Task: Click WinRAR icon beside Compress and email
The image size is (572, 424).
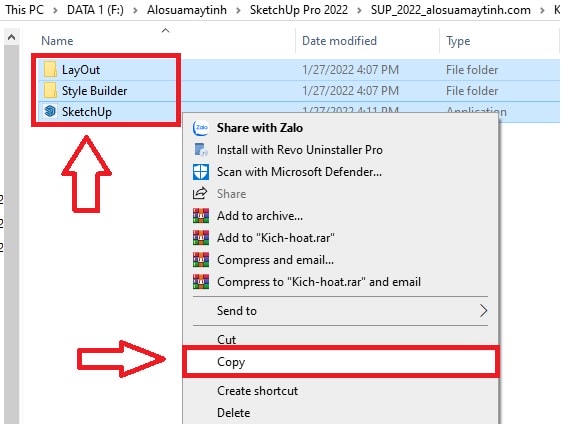Action: tap(201, 259)
